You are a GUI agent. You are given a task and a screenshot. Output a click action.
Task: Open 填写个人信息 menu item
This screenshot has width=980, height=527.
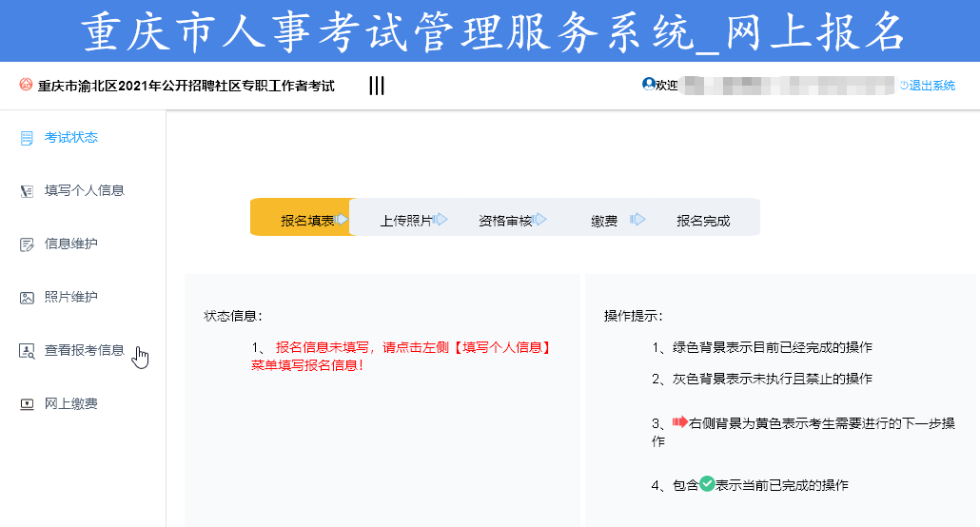click(85, 191)
